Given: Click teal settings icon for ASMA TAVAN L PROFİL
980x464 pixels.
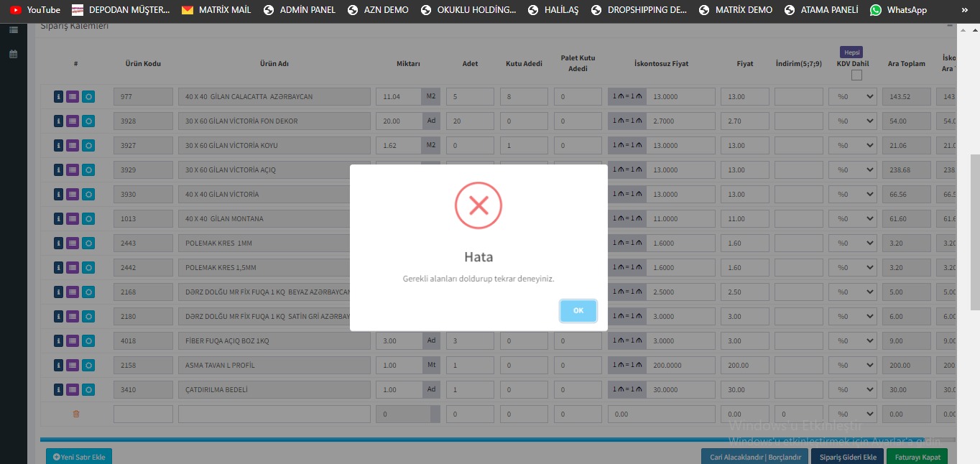Looking at the screenshot, I should click(88, 366).
